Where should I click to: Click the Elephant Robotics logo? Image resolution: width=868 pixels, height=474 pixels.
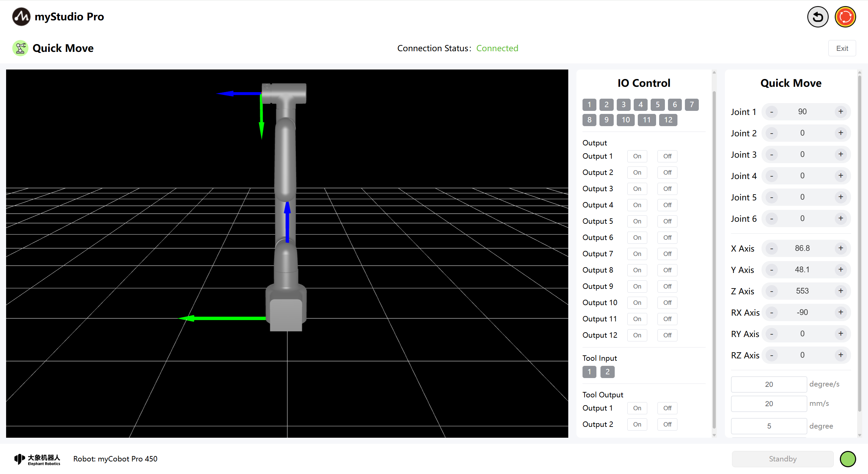37,459
